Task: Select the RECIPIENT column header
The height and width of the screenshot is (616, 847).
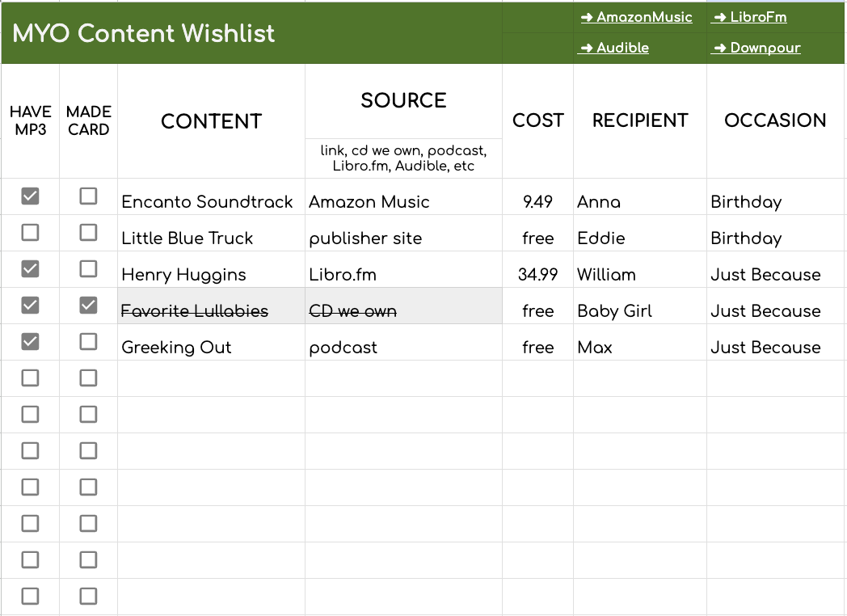Action: point(640,120)
